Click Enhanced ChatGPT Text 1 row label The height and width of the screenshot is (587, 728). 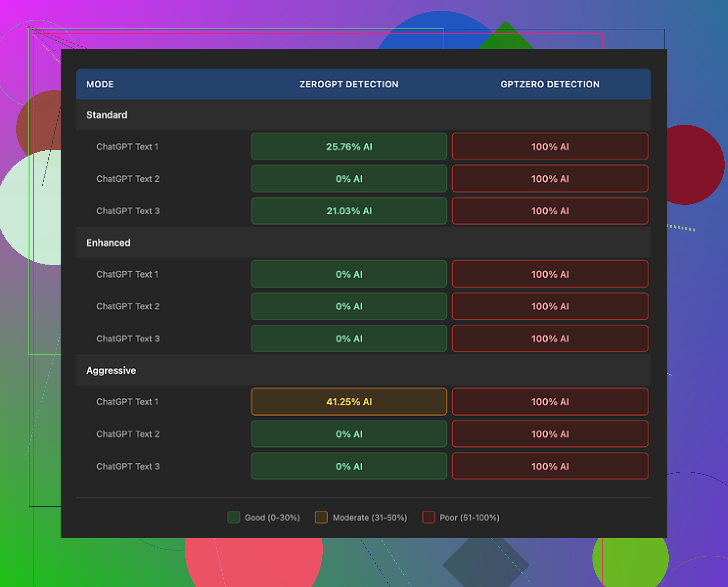[127, 274]
